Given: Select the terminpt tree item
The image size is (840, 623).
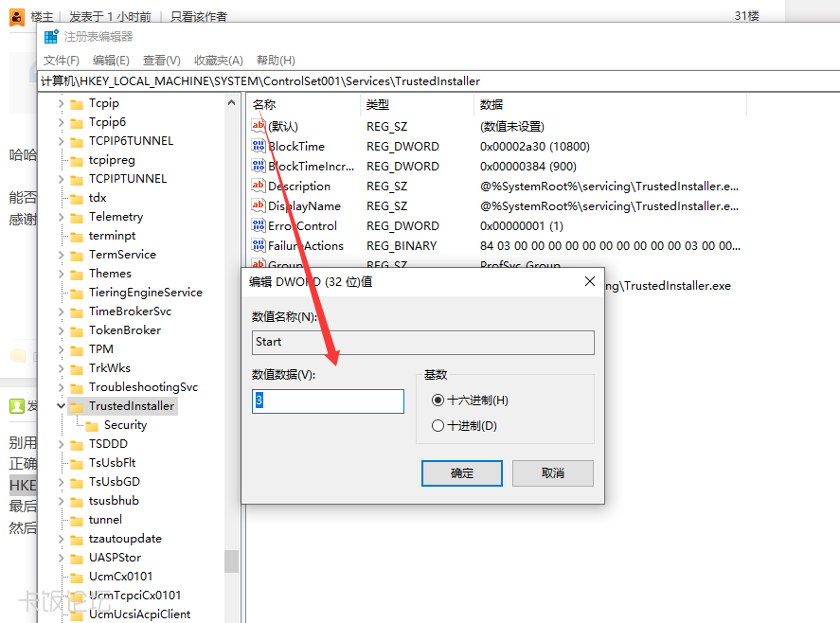Looking at the screenshot, I should click(112, 236).
